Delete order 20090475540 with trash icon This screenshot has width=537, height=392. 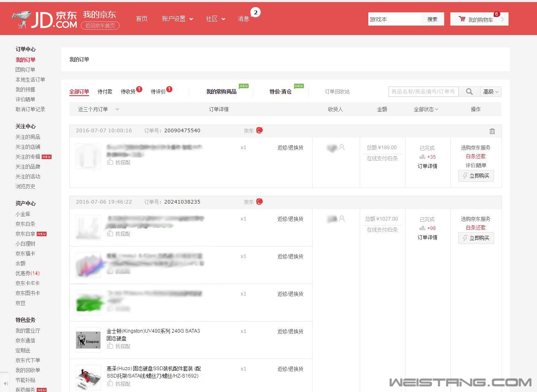click(x=492, y=131)
